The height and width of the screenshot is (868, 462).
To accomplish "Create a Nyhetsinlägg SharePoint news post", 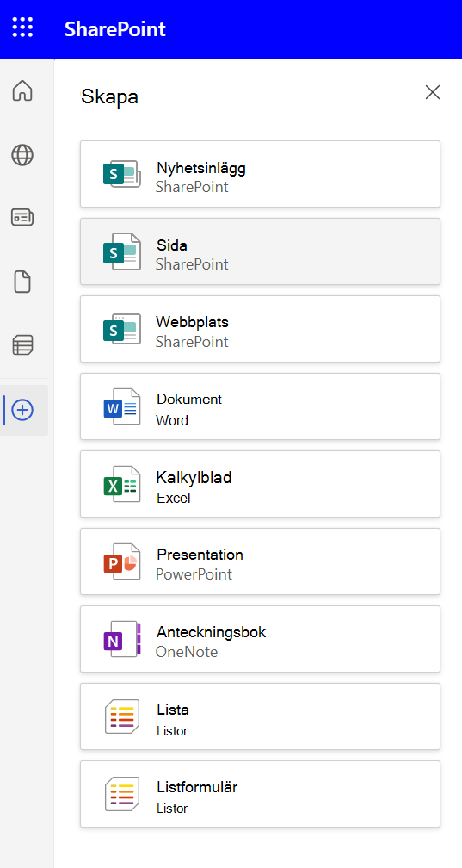I will pos(260,174).
